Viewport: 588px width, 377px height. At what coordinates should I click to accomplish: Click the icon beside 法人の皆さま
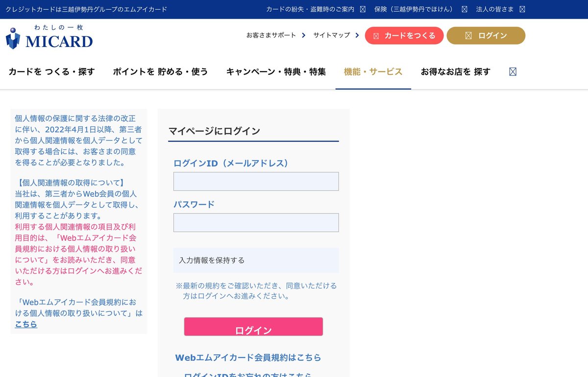[522, 9]
